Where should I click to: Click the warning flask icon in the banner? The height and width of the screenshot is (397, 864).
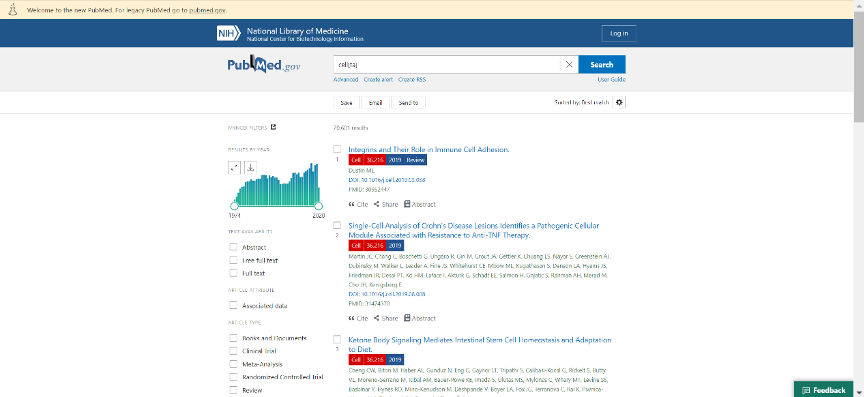14,10
